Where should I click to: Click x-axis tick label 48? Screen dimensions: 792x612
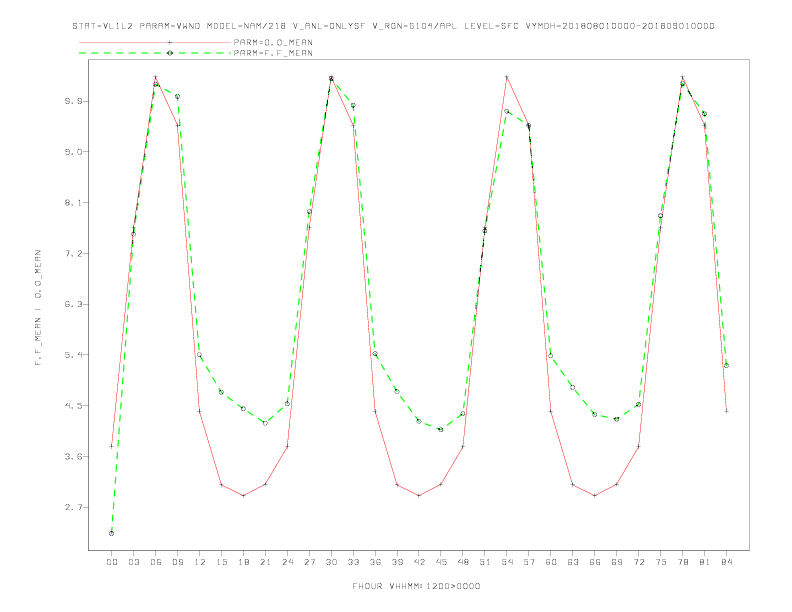pos(463,562)
